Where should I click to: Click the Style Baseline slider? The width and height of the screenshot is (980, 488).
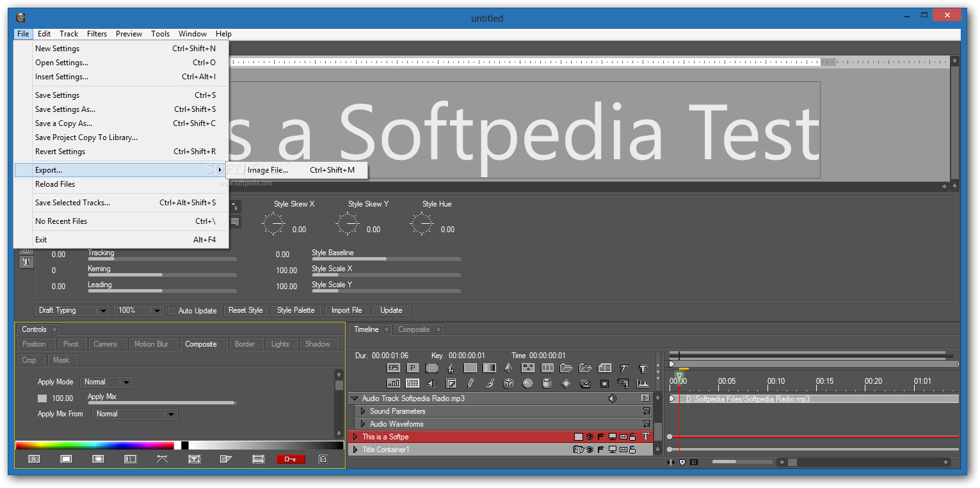point(386,259)
